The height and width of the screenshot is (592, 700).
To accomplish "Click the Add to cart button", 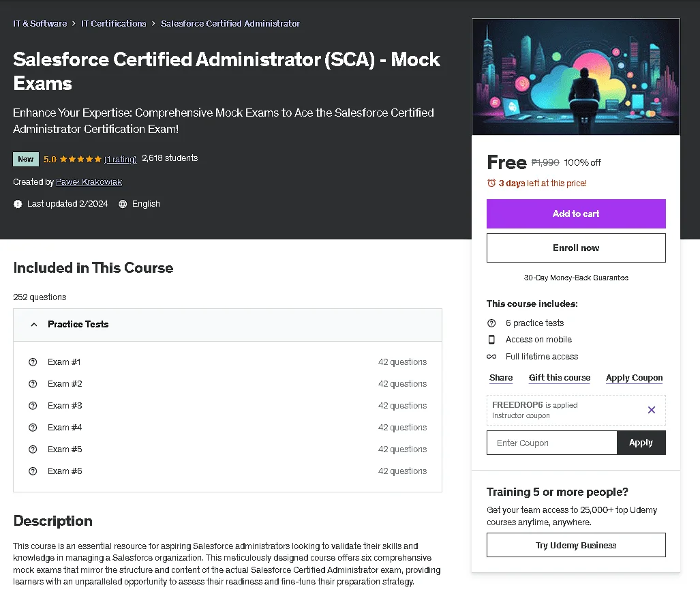I will (576, 214).
